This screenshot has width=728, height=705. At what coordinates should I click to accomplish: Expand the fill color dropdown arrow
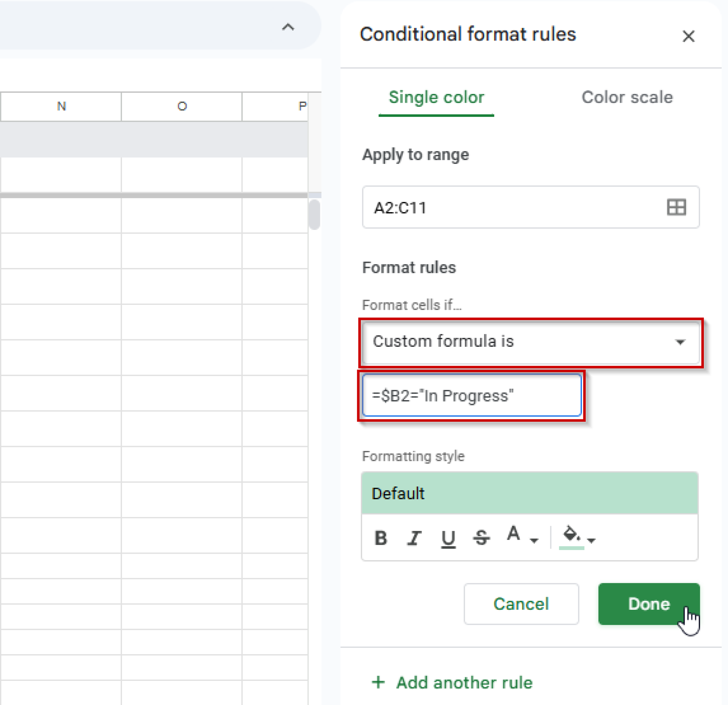tap(591, 541)
